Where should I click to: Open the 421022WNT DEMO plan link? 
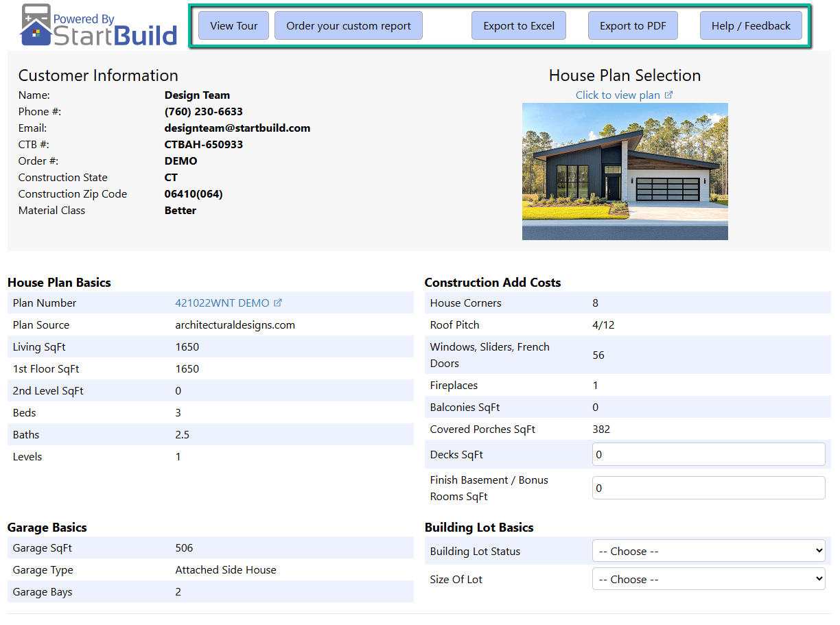point(221,302)
